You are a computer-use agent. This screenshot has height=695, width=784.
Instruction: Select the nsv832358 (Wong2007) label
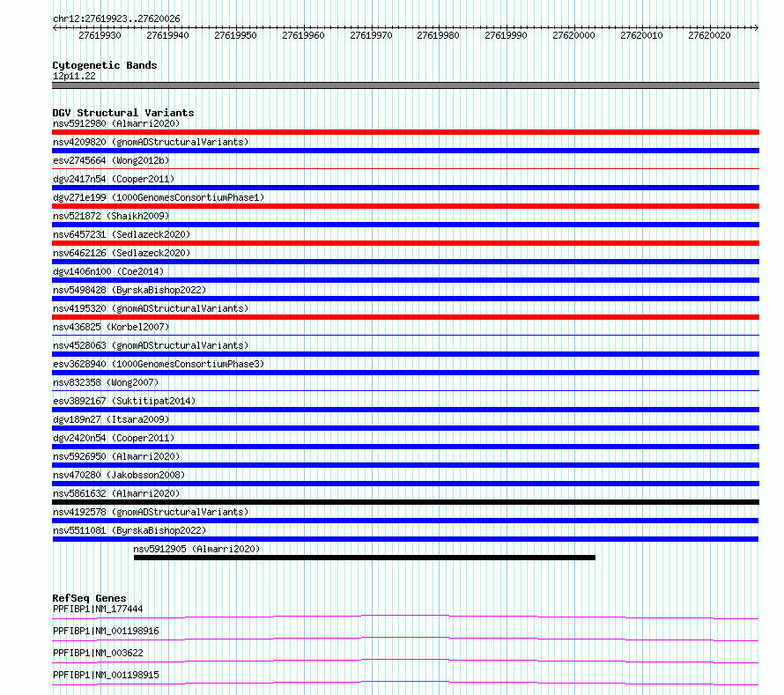(106, 382)
